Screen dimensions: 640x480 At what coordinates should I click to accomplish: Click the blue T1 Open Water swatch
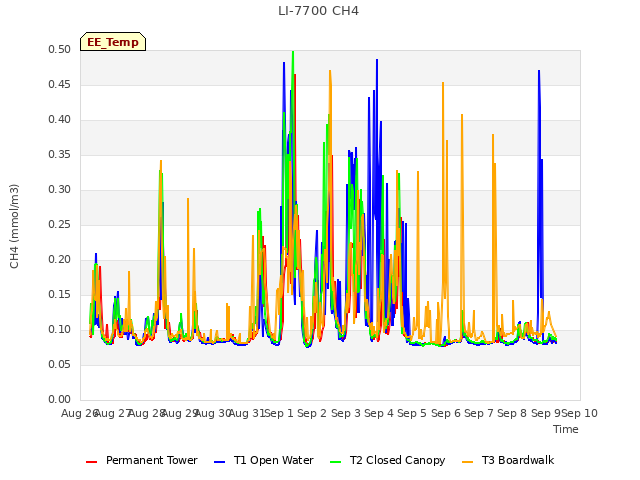(x=220, y=462)
